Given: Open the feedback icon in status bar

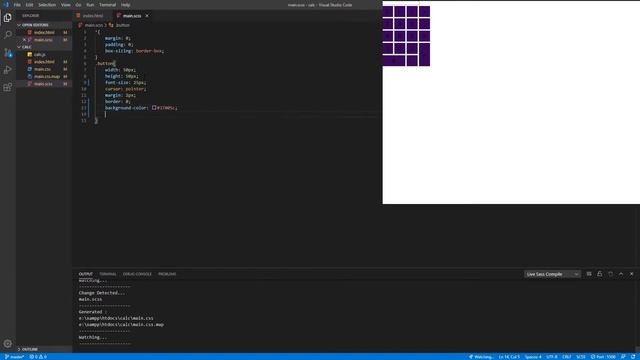Looking at the screenshot, I should pyautogui.click(x=623, y=357).
